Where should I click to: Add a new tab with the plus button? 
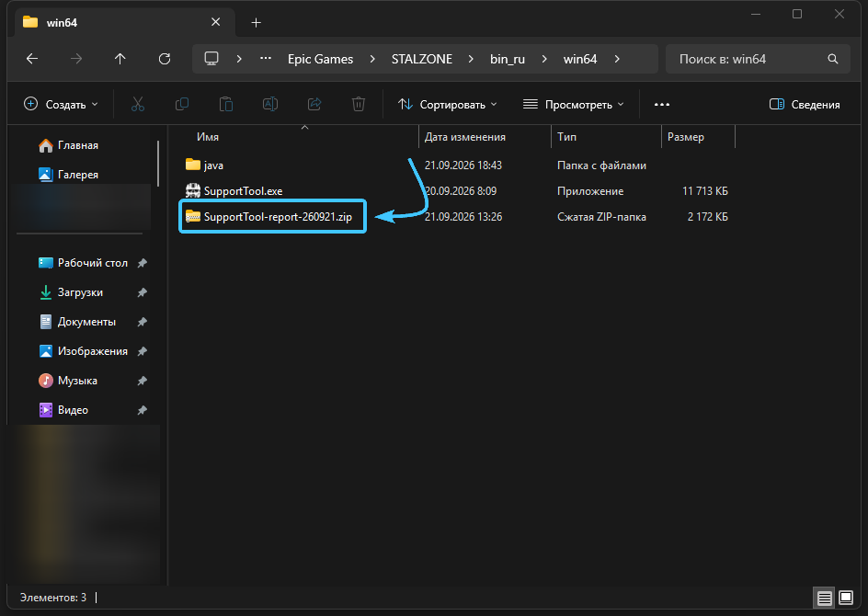(256, 23)
